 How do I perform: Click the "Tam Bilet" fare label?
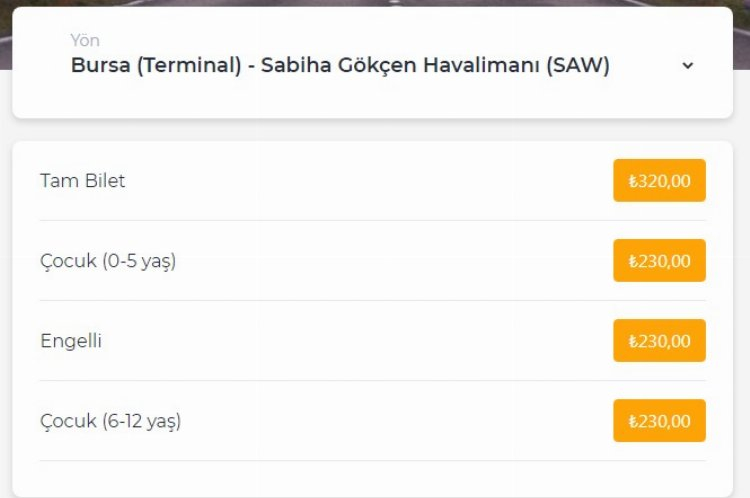tap(83, 181)
